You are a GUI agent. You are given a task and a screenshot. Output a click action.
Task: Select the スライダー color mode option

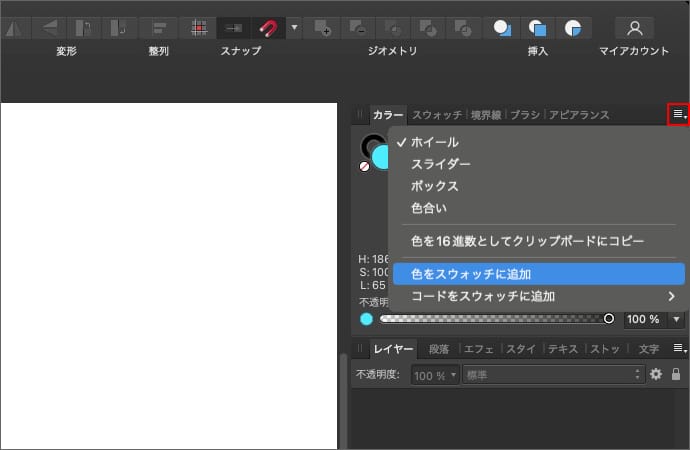pos(440,164)
